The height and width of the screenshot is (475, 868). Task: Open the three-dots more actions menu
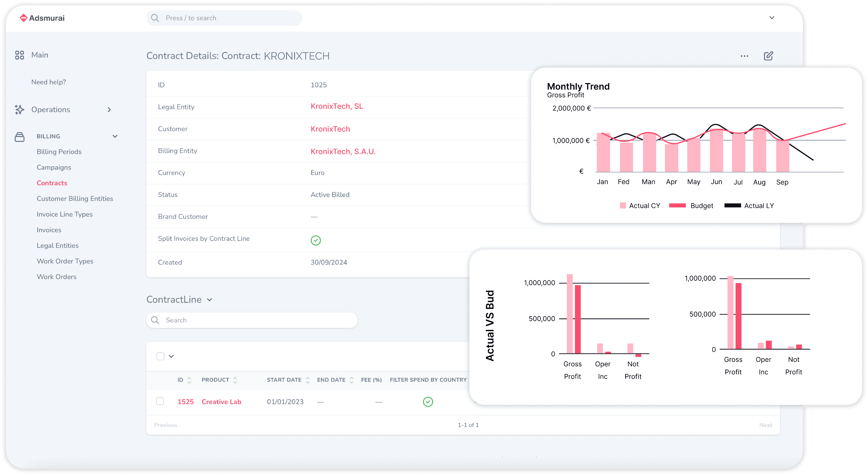click(744, 56)
